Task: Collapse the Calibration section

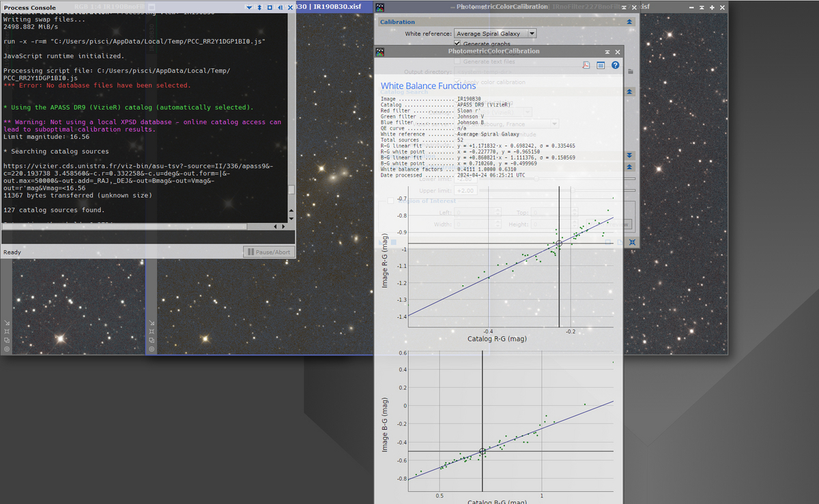Action: (x=629, y=22)
